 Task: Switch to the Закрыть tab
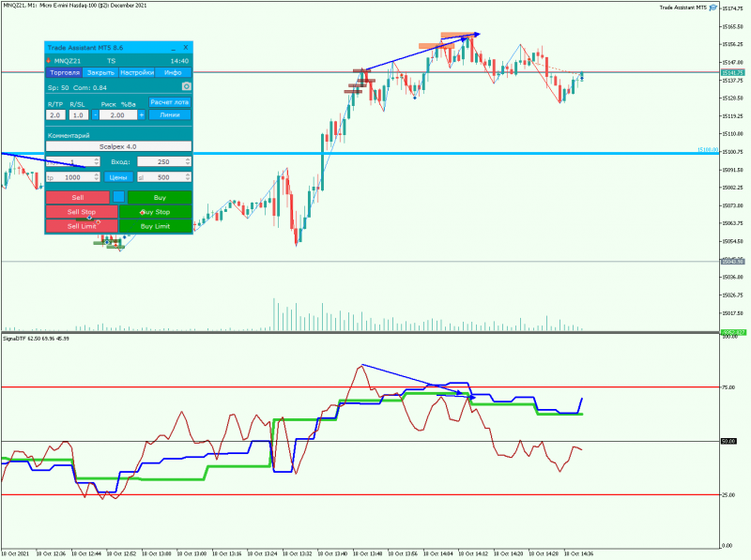point(100,73)
